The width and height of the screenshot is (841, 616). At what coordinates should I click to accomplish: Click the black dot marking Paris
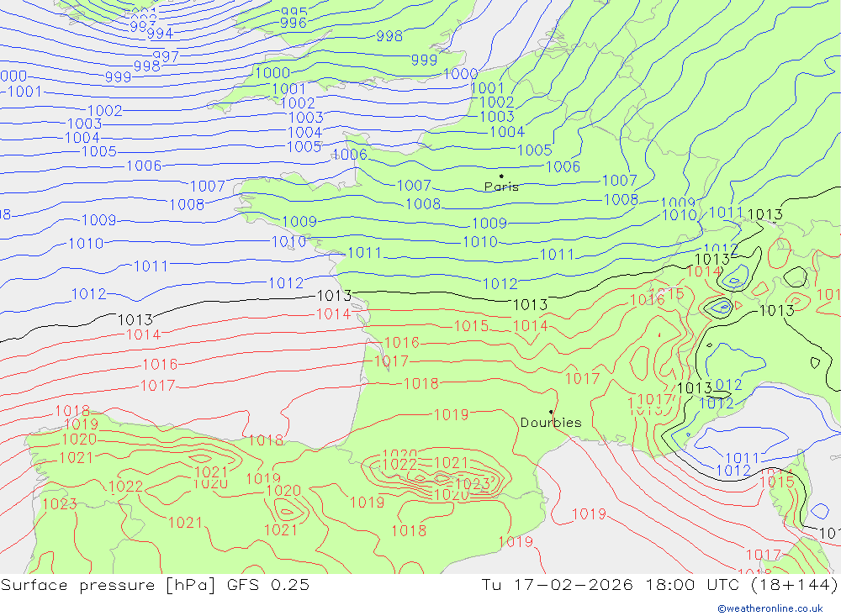(x=501, y=176)
